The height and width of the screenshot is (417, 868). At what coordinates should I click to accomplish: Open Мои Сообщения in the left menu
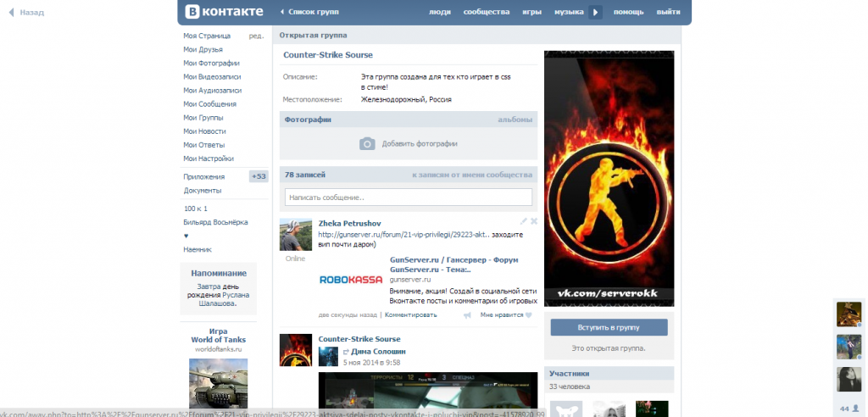click(x=209, y=104)
